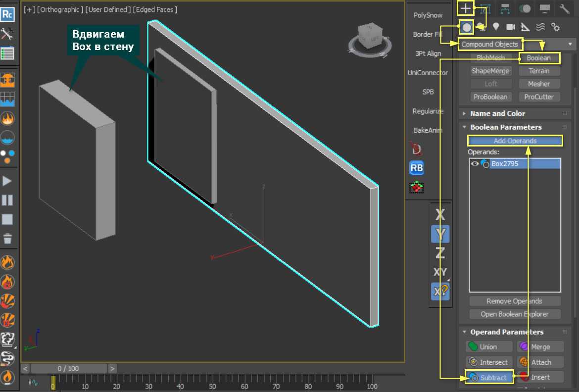Collapse the Boolean Parameters rollout
This screenshot has height=392, width=579.
tap(506, 127)
